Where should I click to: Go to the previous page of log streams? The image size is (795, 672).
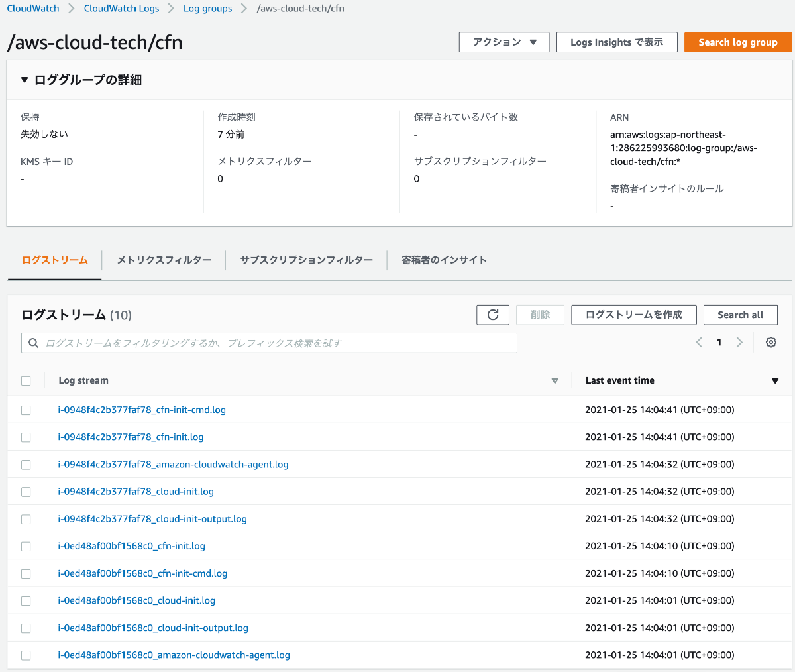pyautogui.click(x=699, y=343)
